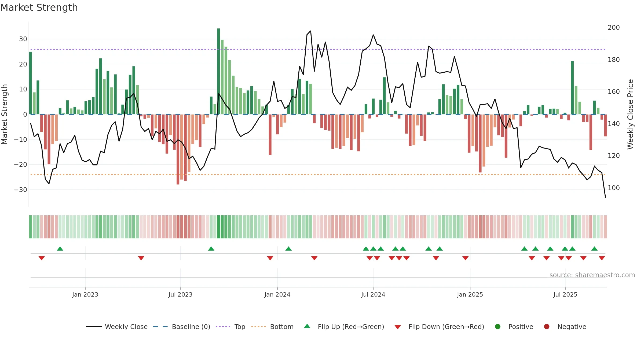Viewport: 644px width, 362px height.
Task: Click the purple dotted Top legend marker
Action: [x=223, y=327]
